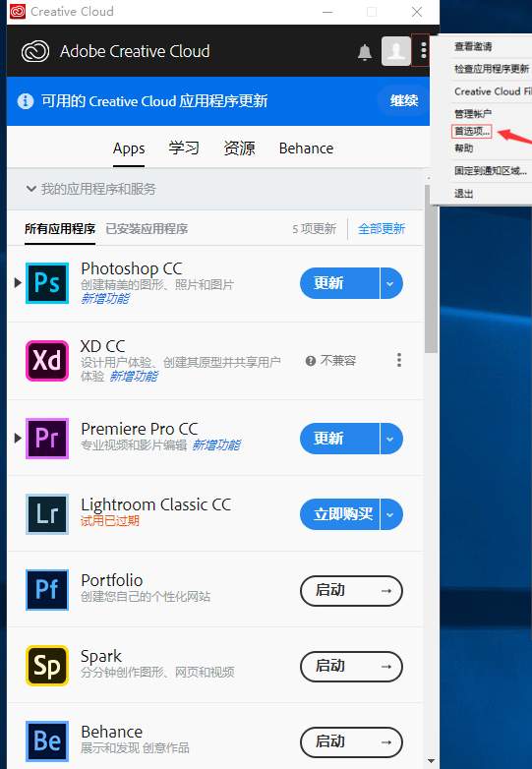Expand Photoshop CC row triangle
The image size is (532, 769).
(x=18, y=282)
